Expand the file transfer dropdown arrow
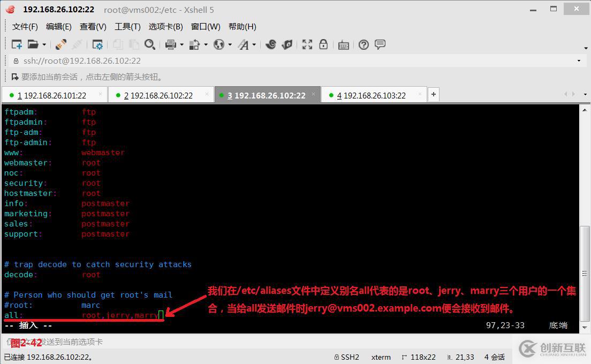This screenshot has width=591, height=364. pyautogui.click(x=206, y=45)
